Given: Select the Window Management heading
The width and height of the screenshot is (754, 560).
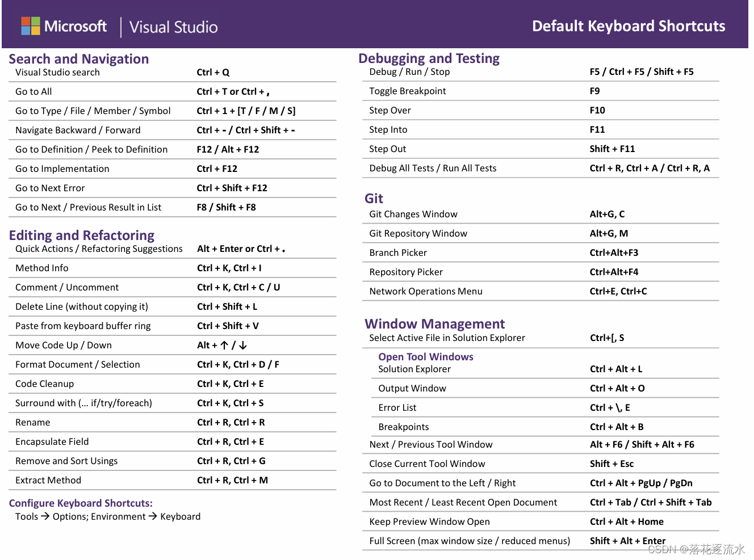Looking at the screenshot, I should point(435,324).
